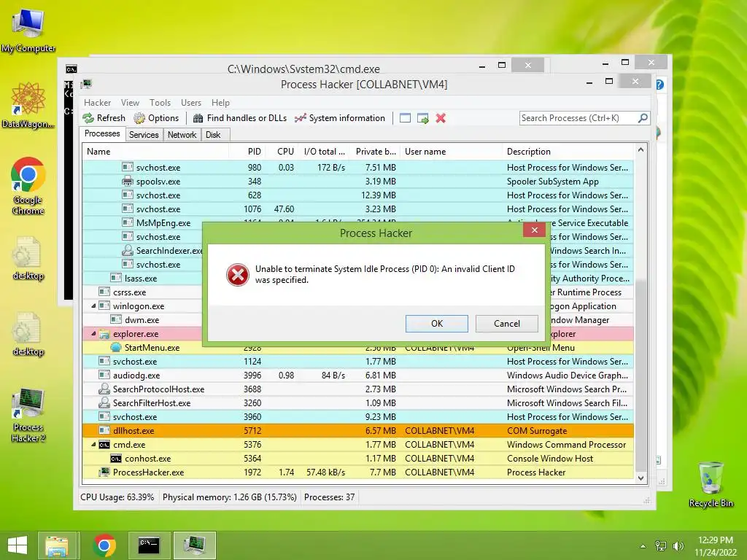Image resolution: width=747 pixels, height=560 pixels.
Task: Open Process Hacker 2 desktop shortcut
Action: [28, 415]
